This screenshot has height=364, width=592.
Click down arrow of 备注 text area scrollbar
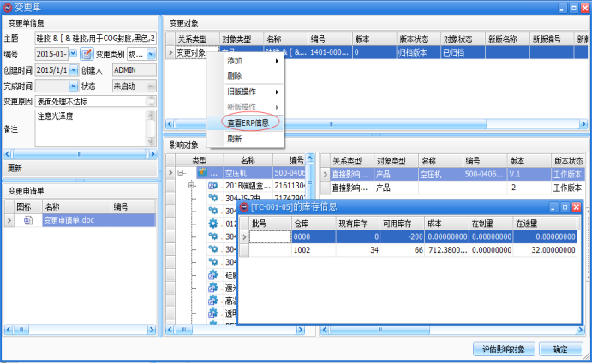click(151, 142)
